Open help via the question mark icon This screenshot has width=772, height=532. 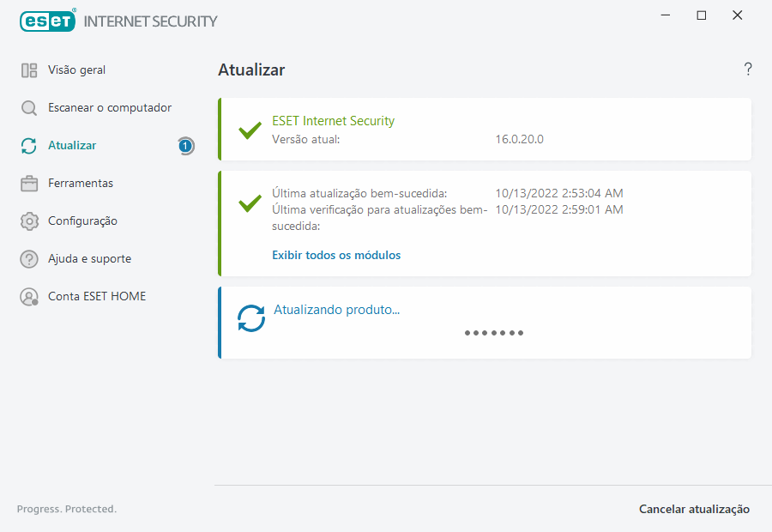[x=748, y=70]
